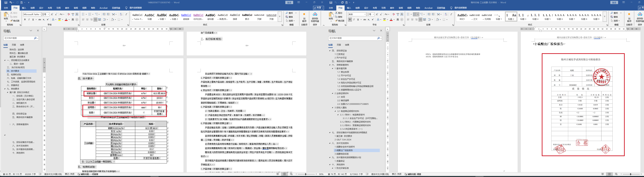Click the redo arrow in the right window's title bar
This screenshot has height=177, width=644.
coord(342,3)
